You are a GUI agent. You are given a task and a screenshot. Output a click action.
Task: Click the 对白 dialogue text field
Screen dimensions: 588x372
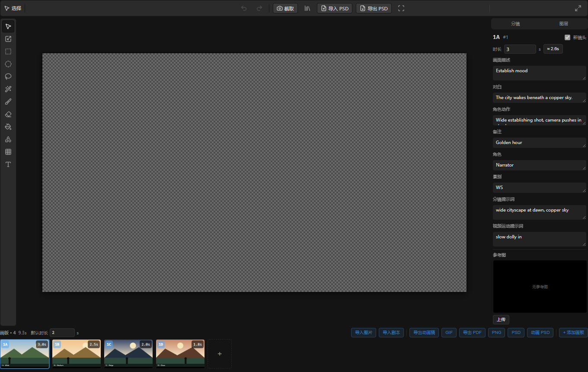click(x=540, y=98)
